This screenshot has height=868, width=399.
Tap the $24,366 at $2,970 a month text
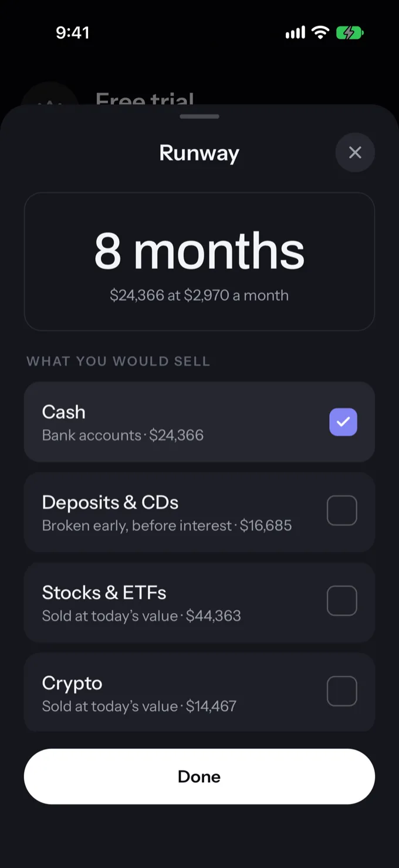199,295
